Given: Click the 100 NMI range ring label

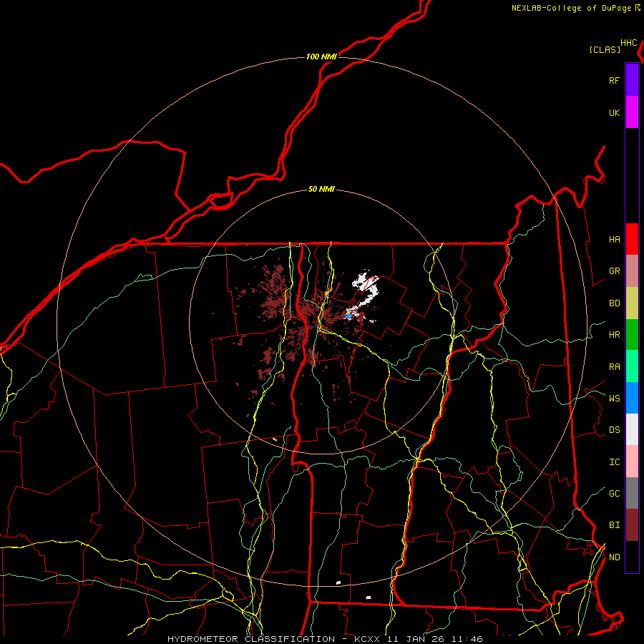Looking at the screenshot, I should (321, 57).
